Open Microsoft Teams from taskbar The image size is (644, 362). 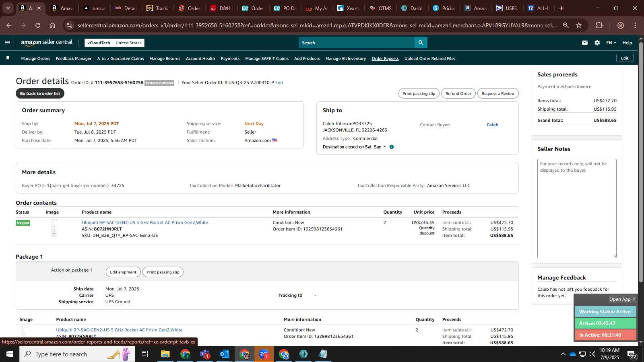coord(205,354)
